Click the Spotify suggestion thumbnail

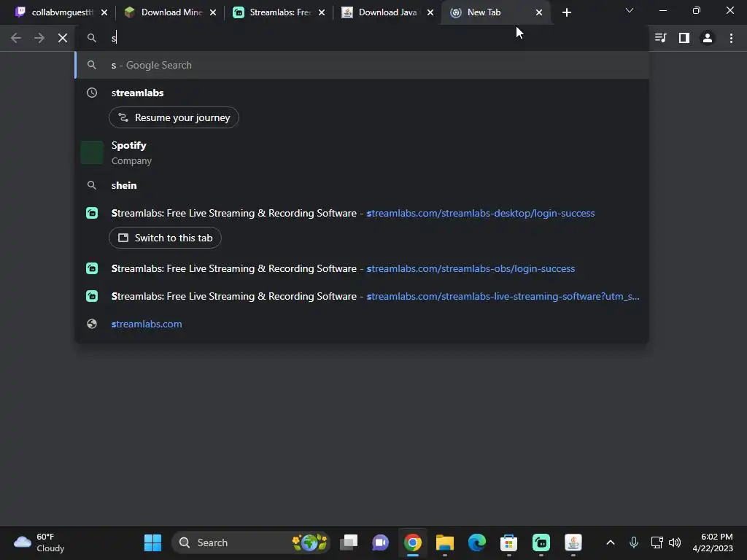[92, 153]
